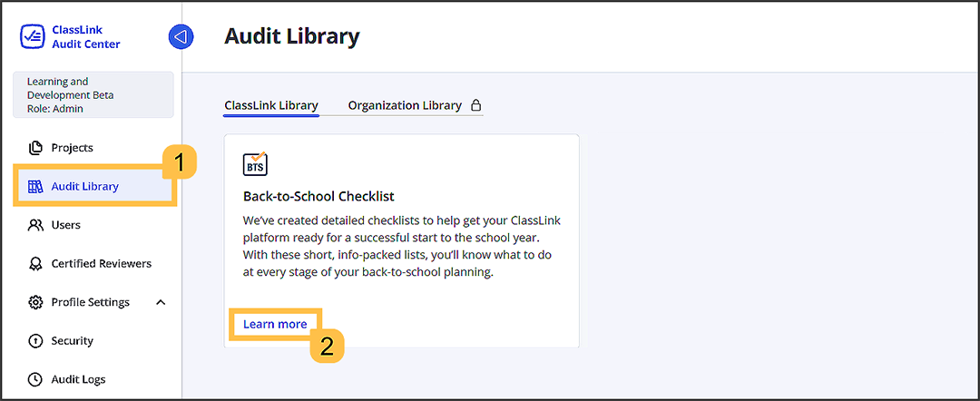Switch to ClassLink Library tab
980x401 pixels.
[x=270, y=105]
